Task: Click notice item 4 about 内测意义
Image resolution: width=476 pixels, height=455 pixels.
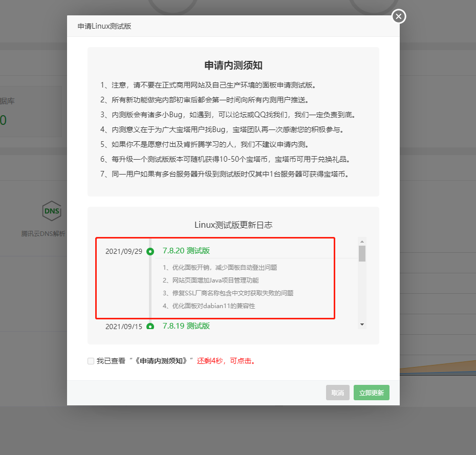Action: coord(222,129)
